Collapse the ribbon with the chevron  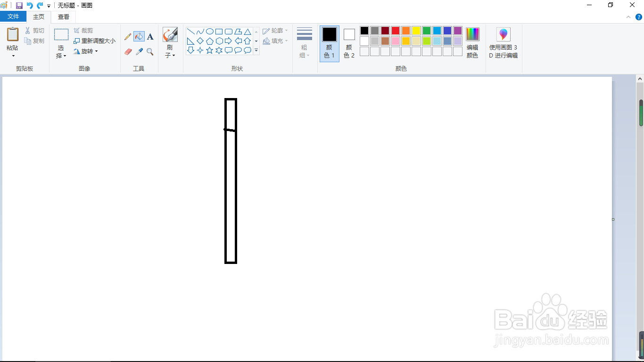pos(628,17)
